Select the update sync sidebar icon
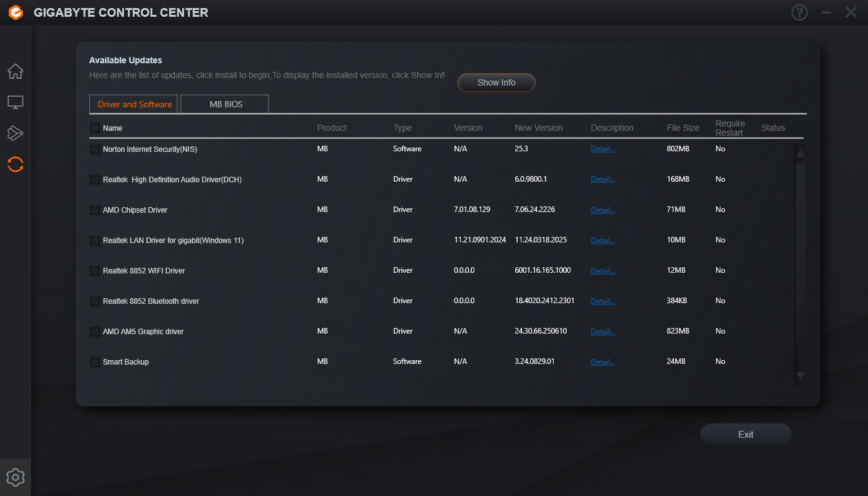This screenshot has width=868, height=496. coord(15,164)
